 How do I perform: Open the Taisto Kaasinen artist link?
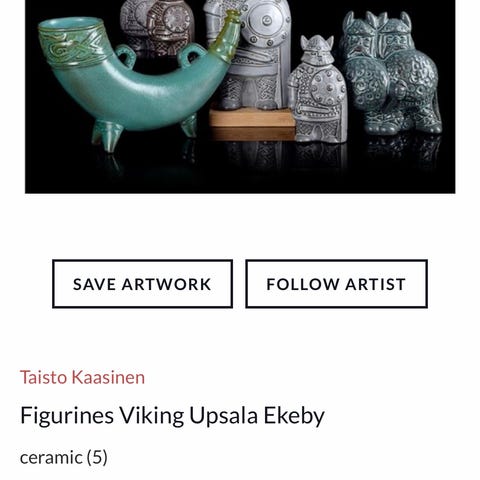tap(82, 377)
